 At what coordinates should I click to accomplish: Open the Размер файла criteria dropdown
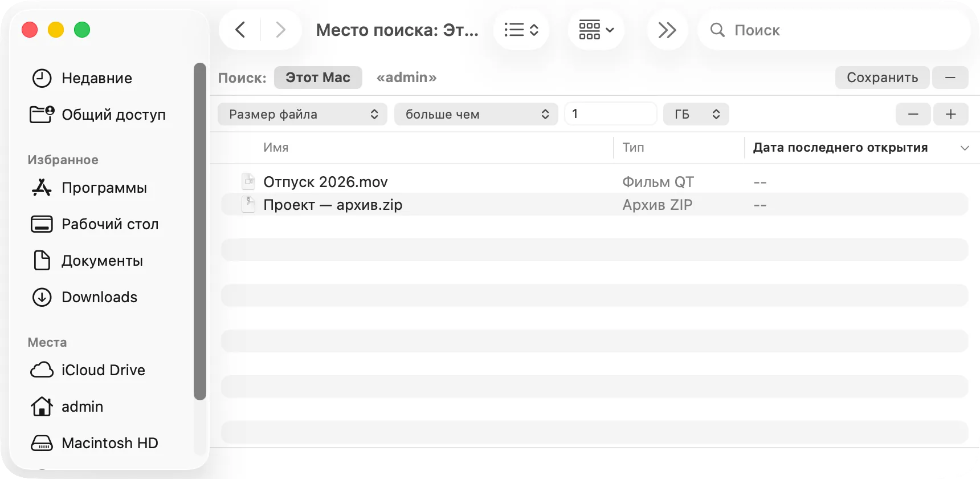tap(303, 114)
